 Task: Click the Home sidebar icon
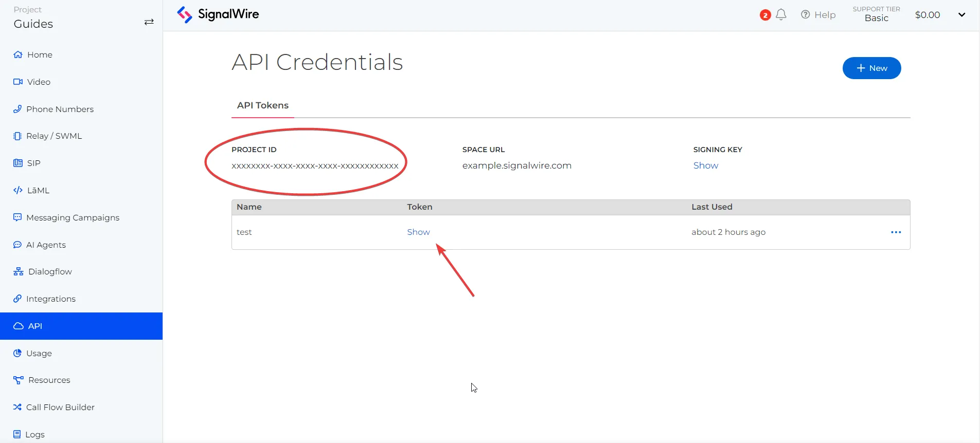[18, 54]
